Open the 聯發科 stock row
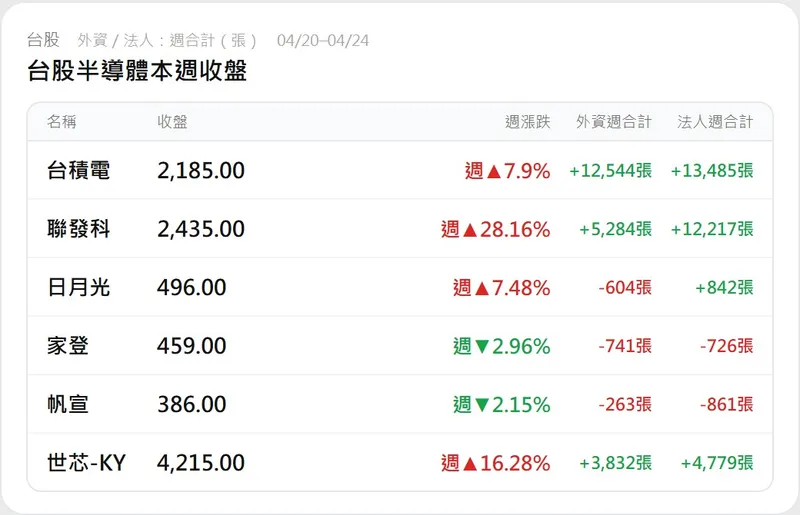Image resolution: width=800 pixels, height=515 pixels. click(78, 229)
